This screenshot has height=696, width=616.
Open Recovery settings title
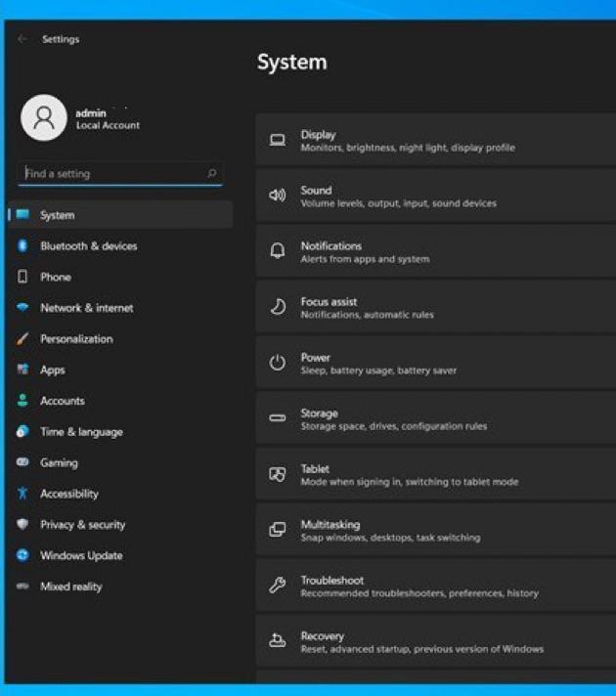tap(323, 636)
